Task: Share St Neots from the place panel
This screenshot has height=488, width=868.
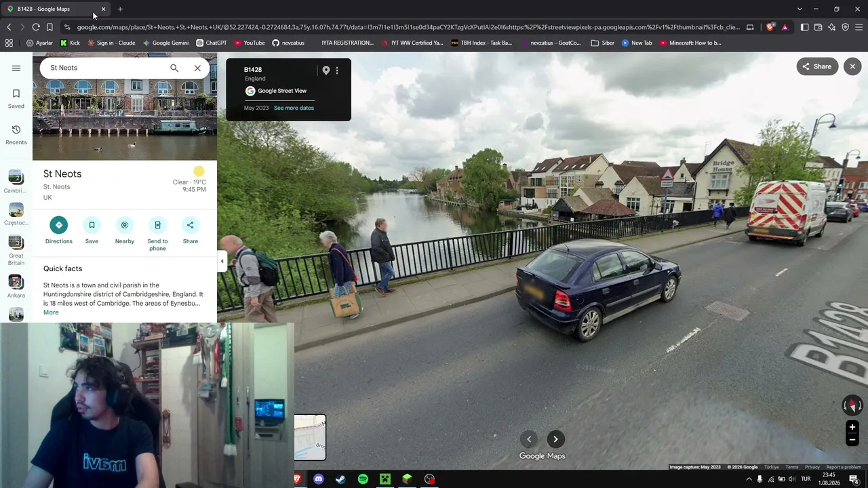Action: pos(191,230)
